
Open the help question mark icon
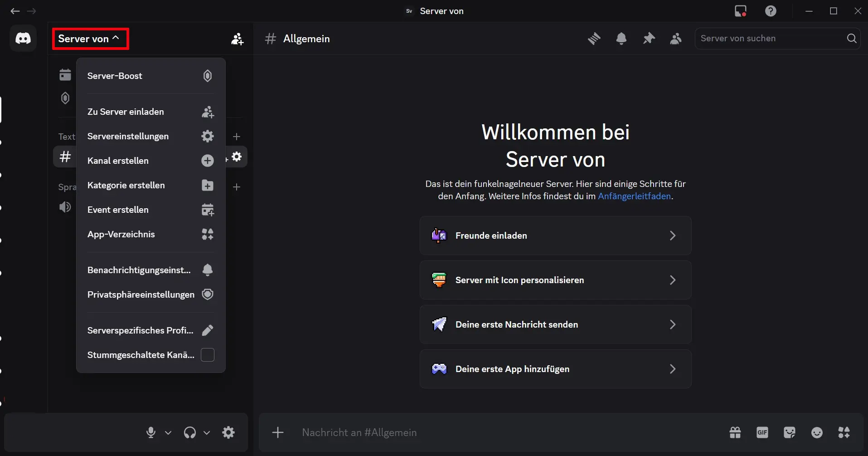771,11
